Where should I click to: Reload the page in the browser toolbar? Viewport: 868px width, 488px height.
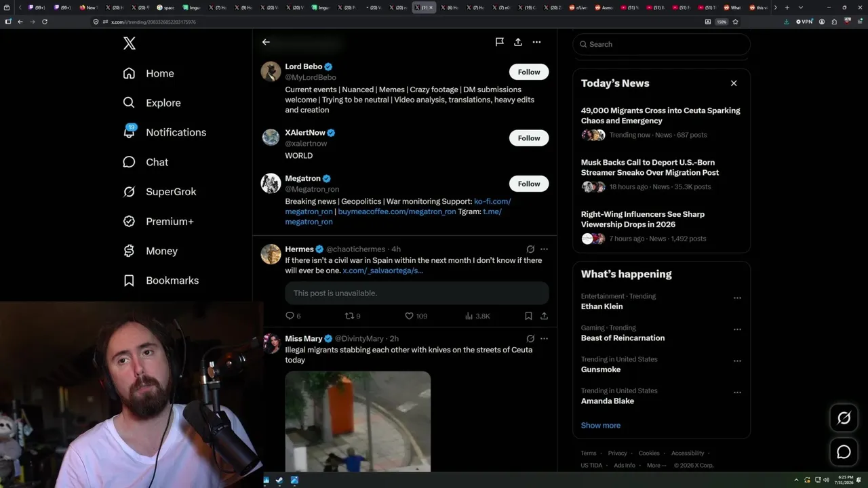pos(45,22)
